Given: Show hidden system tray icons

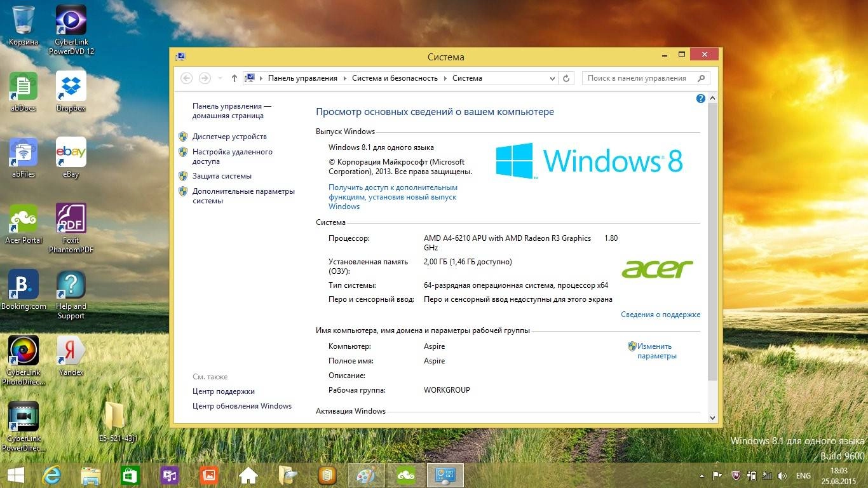Looking at the screenshot, I should tap(702, 475).
